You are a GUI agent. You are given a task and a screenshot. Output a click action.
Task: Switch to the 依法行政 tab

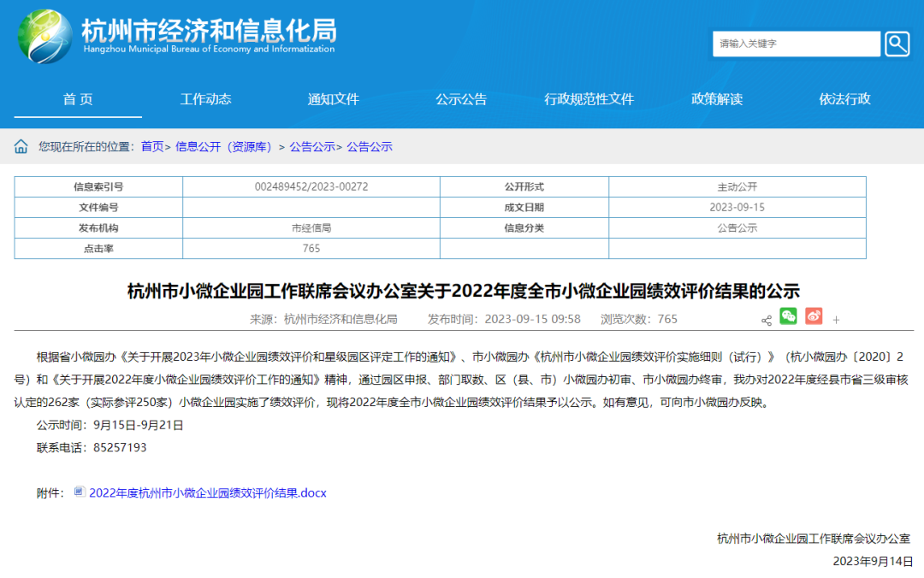click(844, 98)
